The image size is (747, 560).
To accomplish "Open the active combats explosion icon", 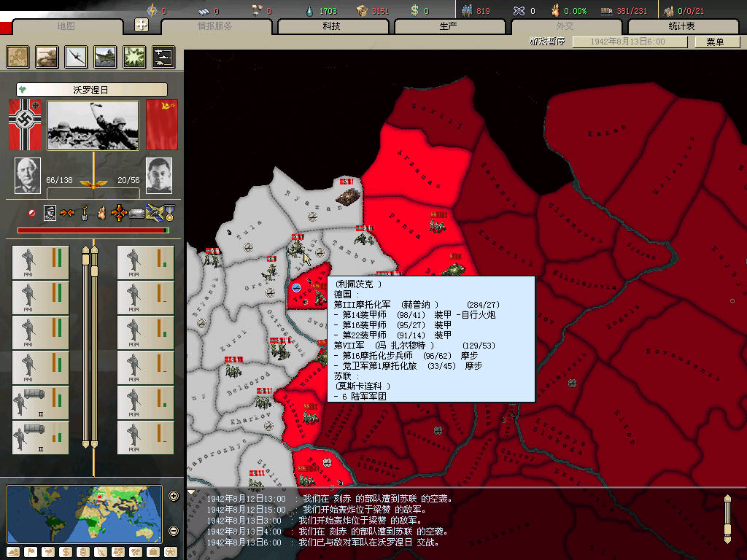I will 134,57.
